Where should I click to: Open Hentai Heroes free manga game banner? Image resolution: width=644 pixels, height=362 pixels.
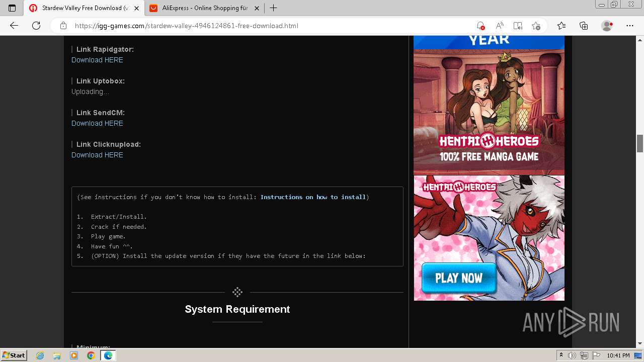pos(489,106)
